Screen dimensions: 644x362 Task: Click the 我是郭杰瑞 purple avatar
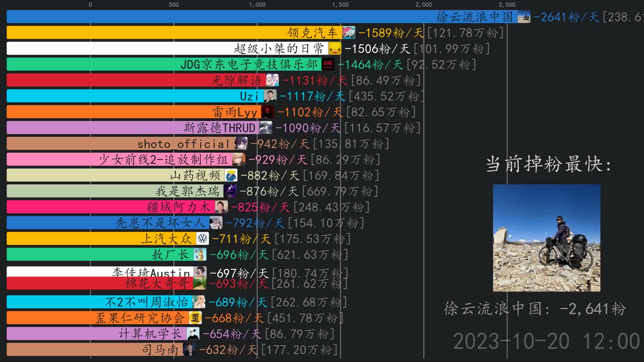pos(230,191)
